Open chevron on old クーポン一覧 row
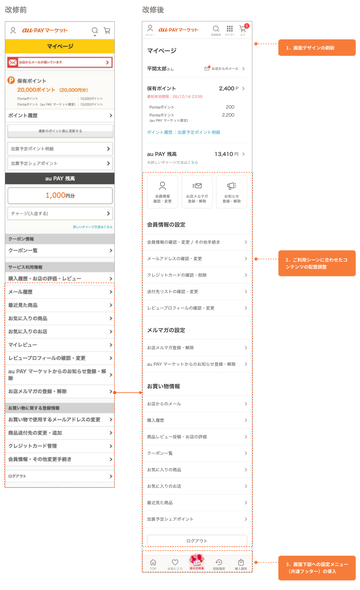360x590 pixels. coord(111,251)
